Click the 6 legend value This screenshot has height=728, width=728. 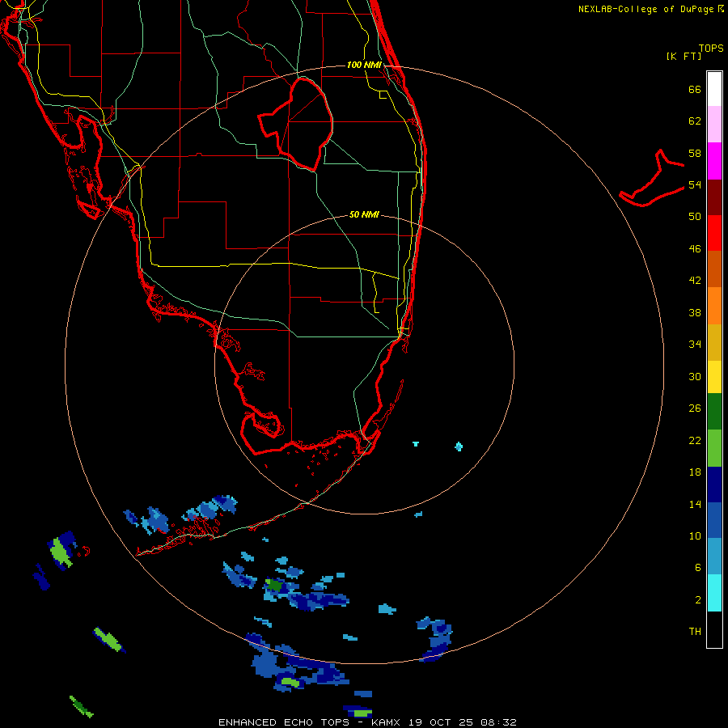coord(698,568)
